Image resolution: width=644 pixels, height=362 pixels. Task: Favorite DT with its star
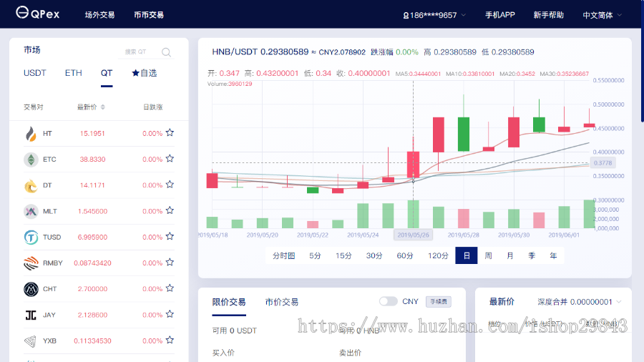[170, 185]
